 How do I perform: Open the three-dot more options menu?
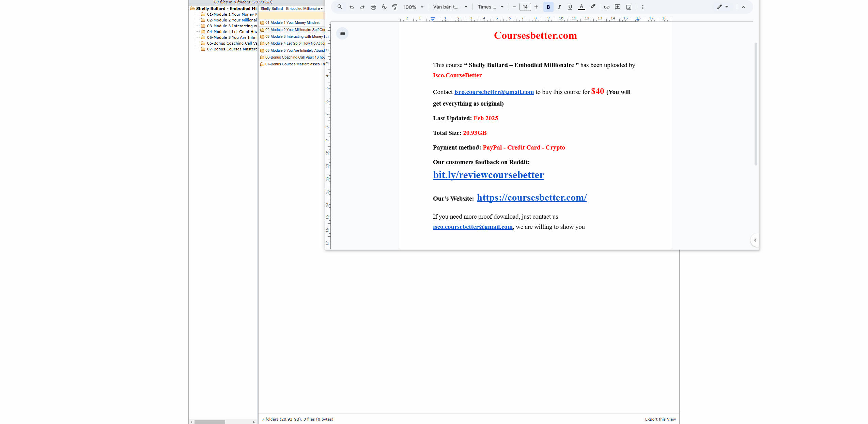(643, 7)
